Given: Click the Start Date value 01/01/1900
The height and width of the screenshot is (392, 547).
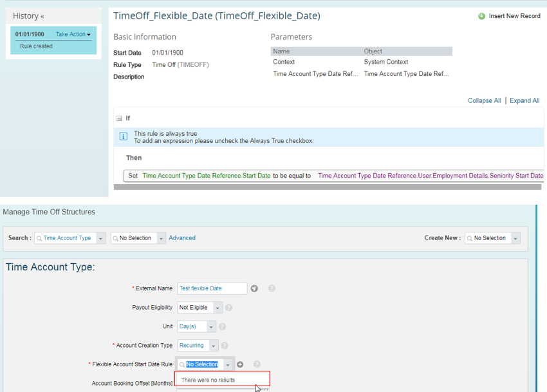Looking at the screenshot, I should point(167,53).
